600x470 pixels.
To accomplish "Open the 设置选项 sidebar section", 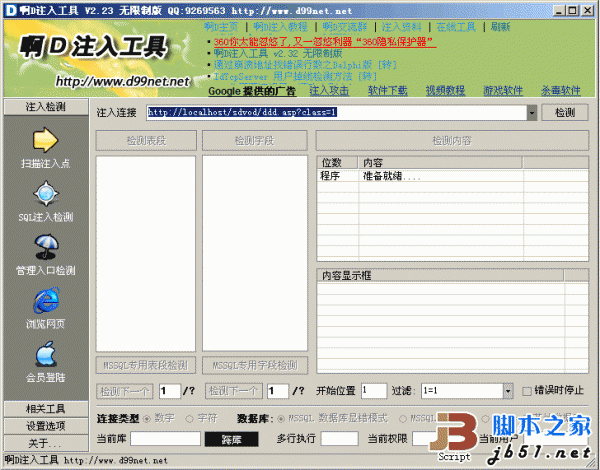I will [x=46, y=426].
